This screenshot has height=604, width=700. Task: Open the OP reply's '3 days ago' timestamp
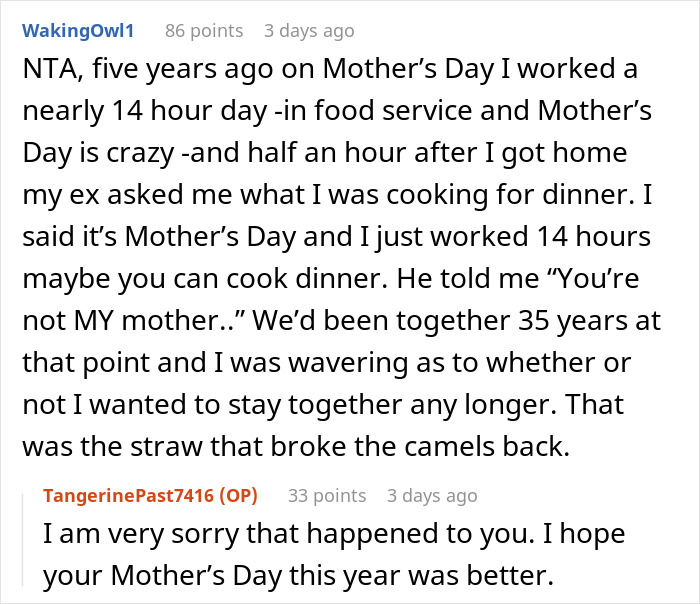pyautogui.click(x=432, y=495)
